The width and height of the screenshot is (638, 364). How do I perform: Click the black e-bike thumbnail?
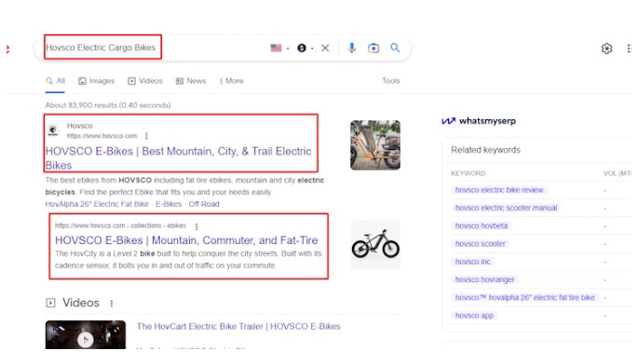pyautogui.click(x=375, y=245)
